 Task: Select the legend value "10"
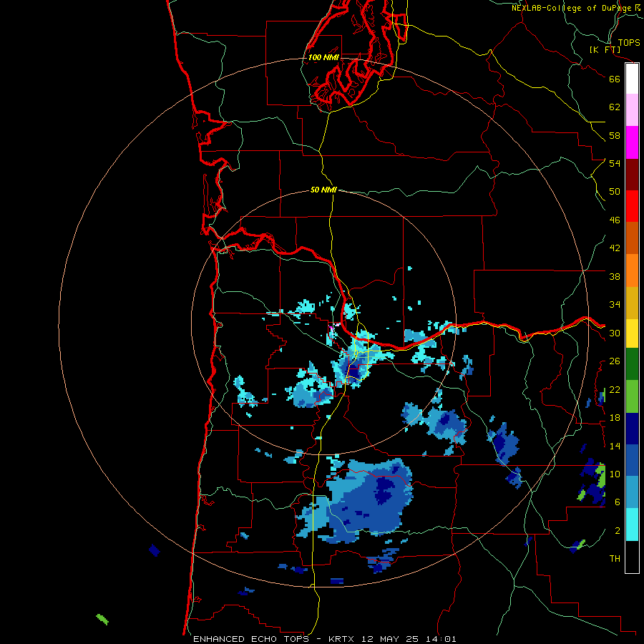[x=615, y=474]
